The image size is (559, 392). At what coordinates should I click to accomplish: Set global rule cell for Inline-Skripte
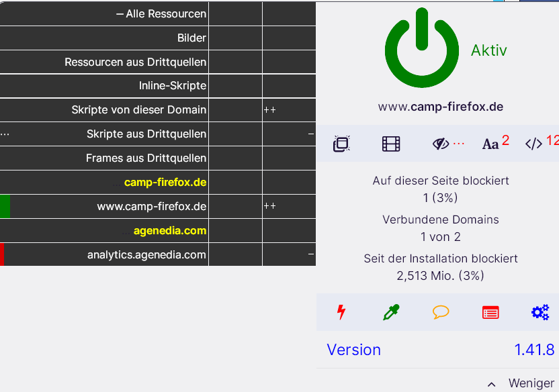tap(236, 86)
